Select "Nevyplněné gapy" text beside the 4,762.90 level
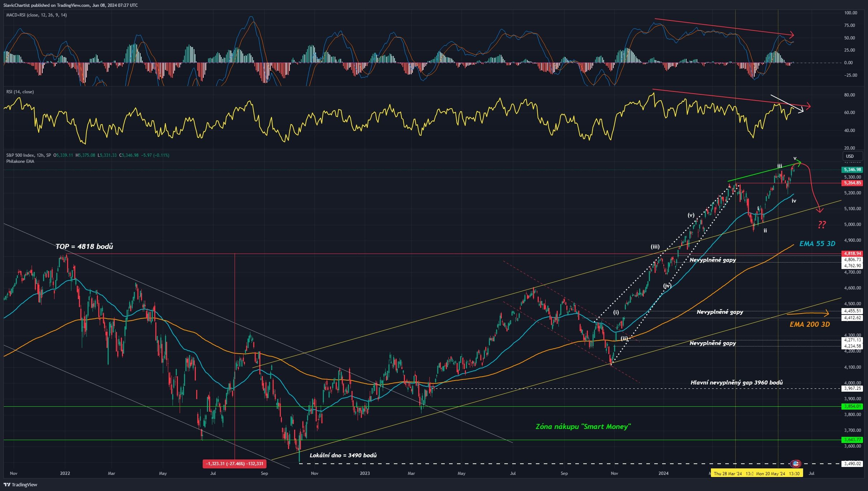Viewport: 868px width, 491px height. point(713,260)
